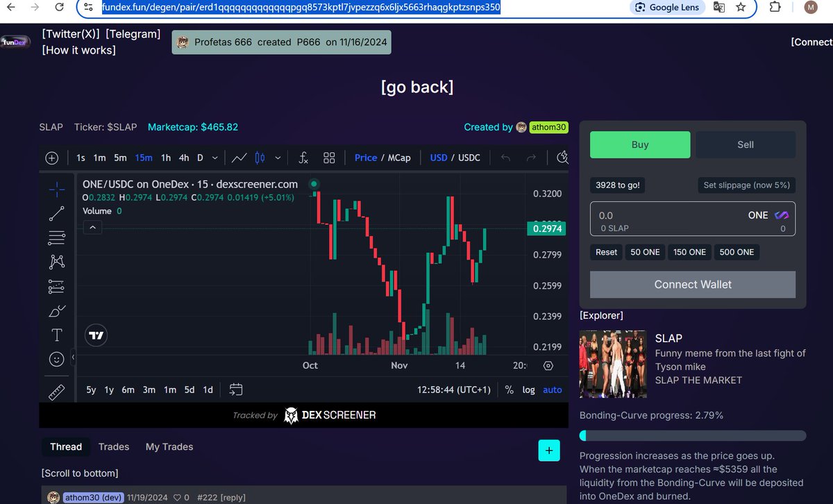Open the athom30 creator badge
The width and height of the screenshot is (833, 504).
pos(549,127)
